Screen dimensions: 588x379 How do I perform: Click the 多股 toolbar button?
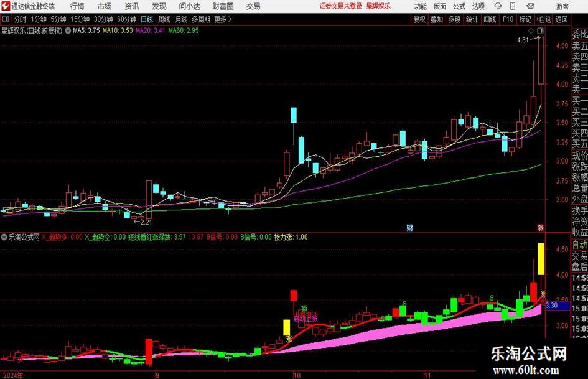point(454,19)
